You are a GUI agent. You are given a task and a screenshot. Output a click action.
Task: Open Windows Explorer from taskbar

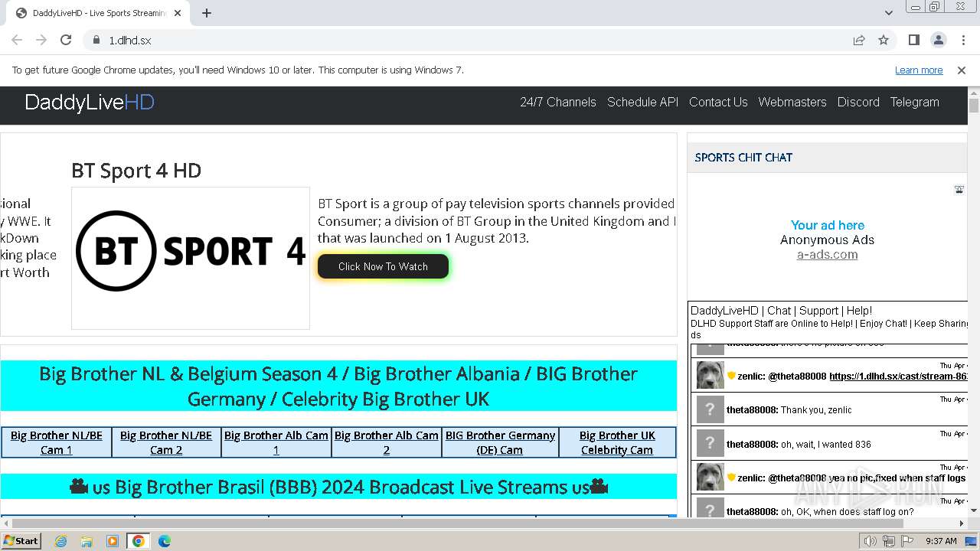(x=87, y=541)
